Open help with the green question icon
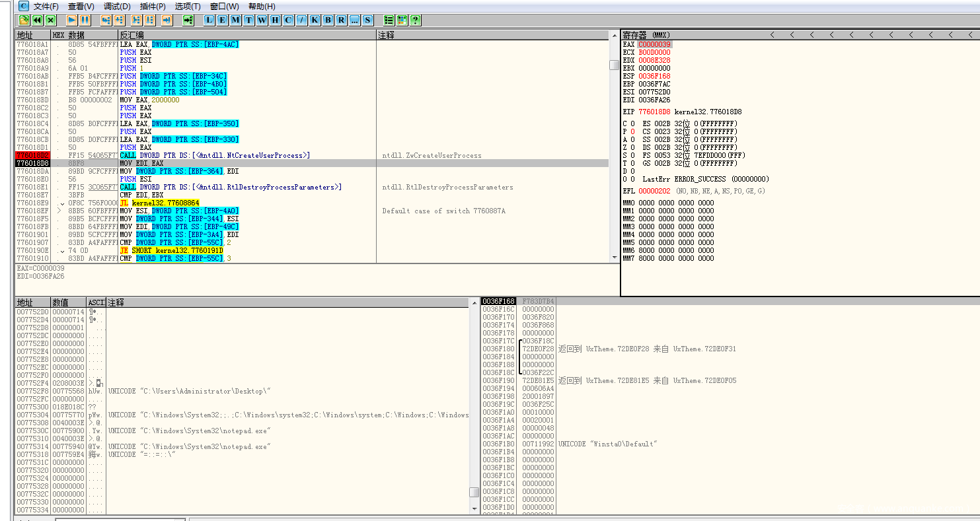This screenshot has height=521, width=980. (x=415, y=20)
